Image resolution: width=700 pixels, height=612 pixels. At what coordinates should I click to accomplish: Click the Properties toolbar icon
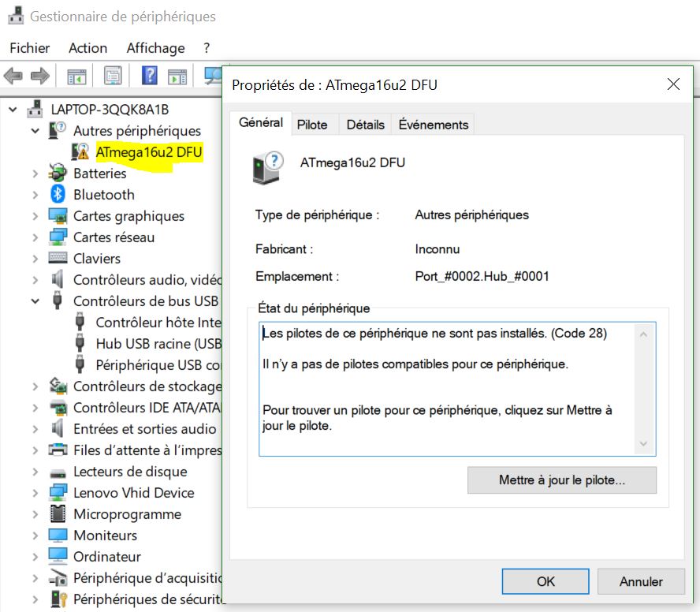[x=113, y=76]
